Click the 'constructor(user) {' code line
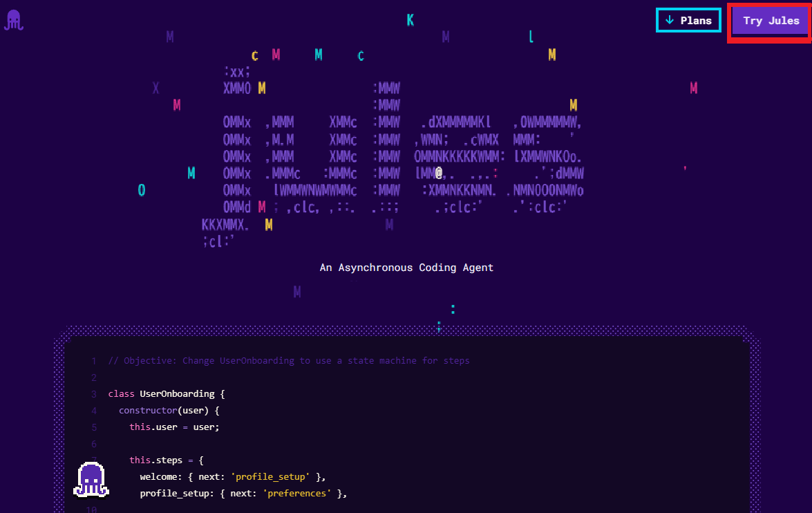The height and width of the screenshot is (513, 812). (x=169, y=411)
